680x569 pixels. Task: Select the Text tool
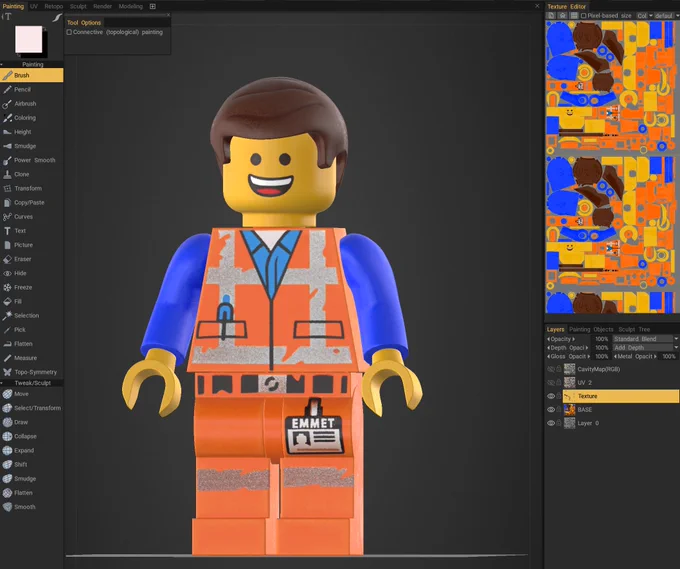31,231
